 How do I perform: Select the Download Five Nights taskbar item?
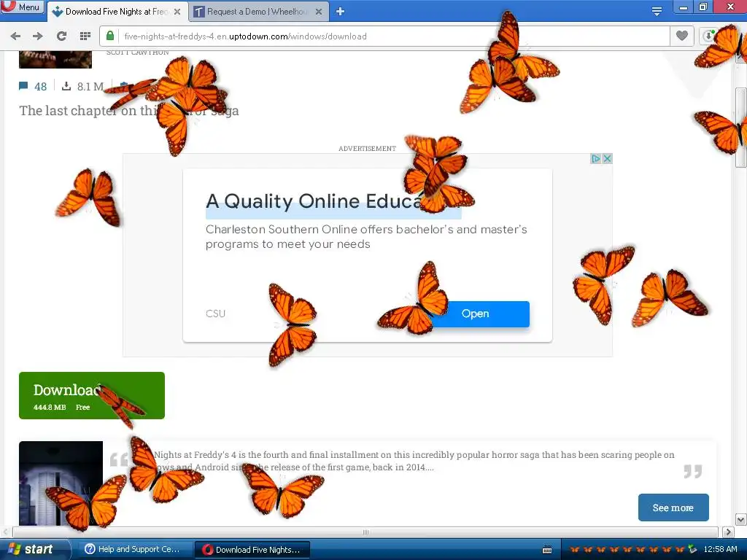(x=252, y=550)
